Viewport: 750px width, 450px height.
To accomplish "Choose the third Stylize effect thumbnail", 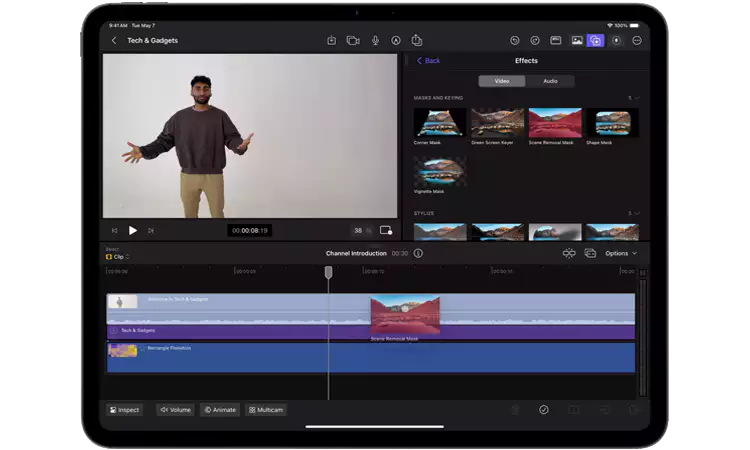I will tap(555, 232).
